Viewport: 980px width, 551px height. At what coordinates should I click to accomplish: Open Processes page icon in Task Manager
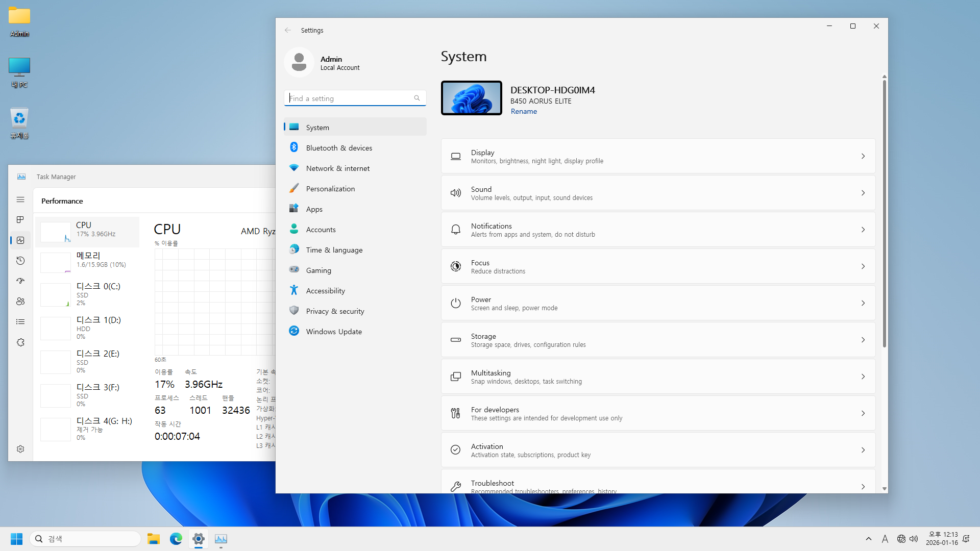20,219
